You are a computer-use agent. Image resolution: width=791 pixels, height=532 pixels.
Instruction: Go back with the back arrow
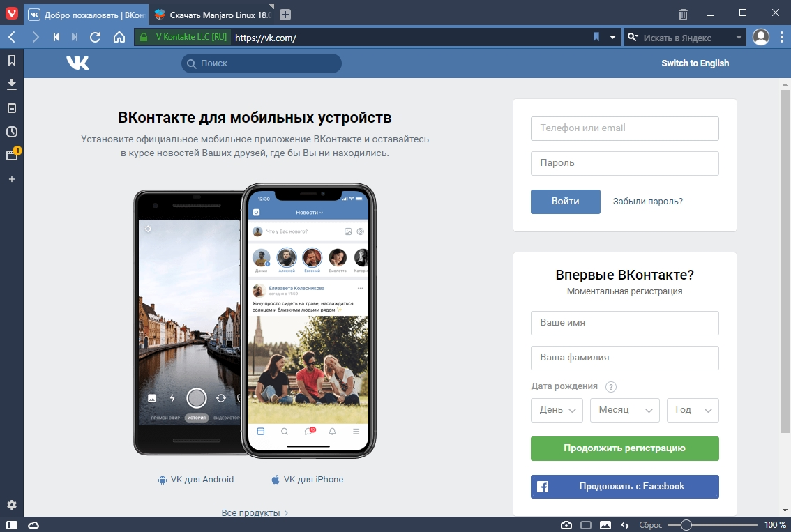tap(12, 37)
